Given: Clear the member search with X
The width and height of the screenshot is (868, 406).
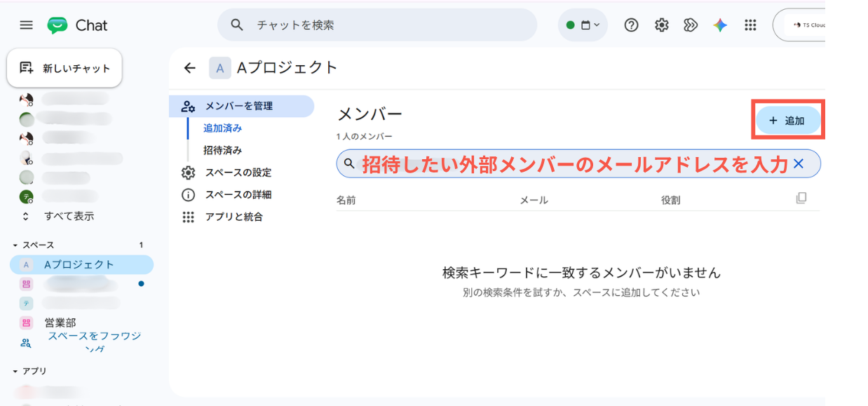Looking at the screenshot, I should coord(798,164).
